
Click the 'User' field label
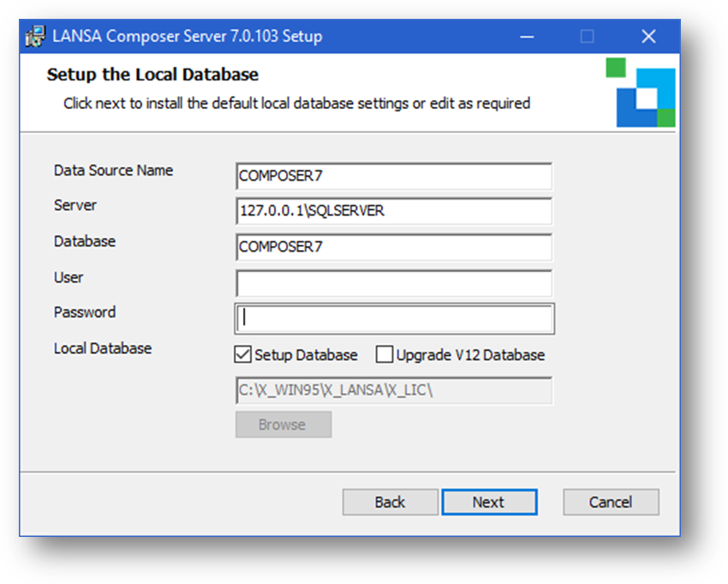69,277
